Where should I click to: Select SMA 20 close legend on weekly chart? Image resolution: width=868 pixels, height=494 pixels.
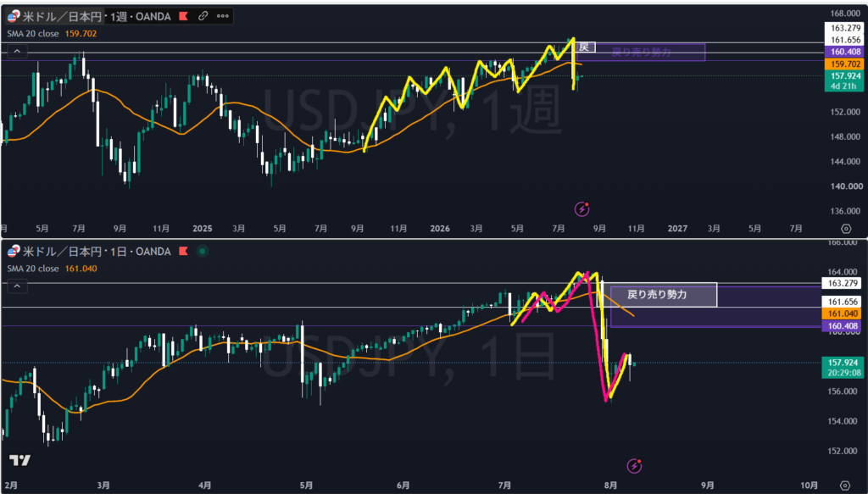[x=33, y=34]
